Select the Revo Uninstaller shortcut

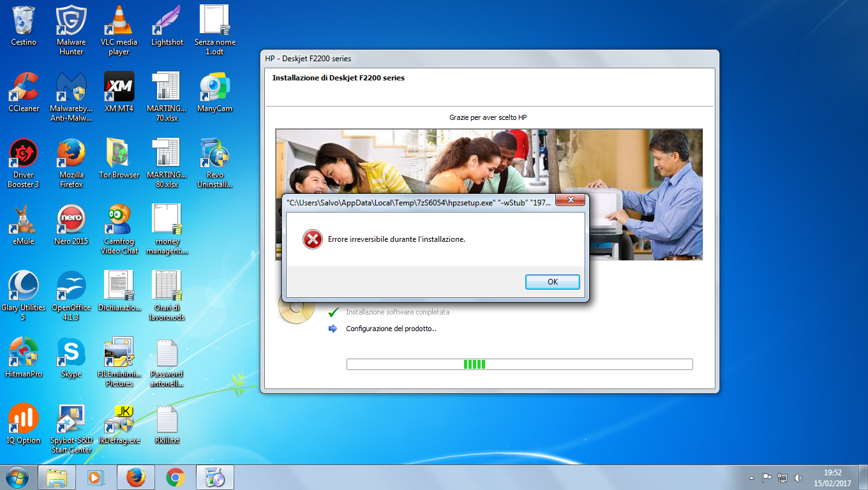[215, 163]
